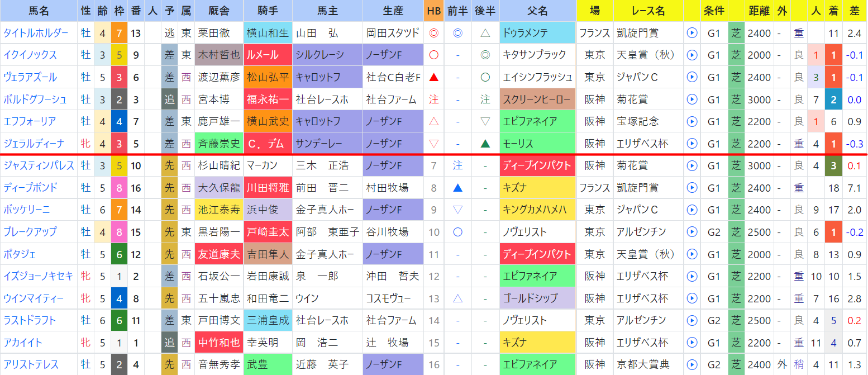
Task: Sort by the 父名 column header
Action: click(538, 11)
